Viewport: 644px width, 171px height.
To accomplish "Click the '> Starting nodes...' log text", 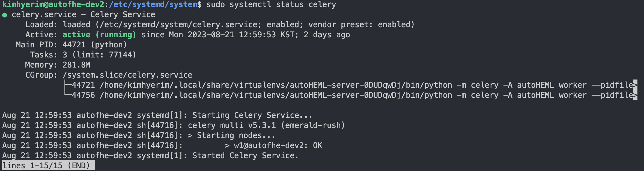I will (231, 135).
